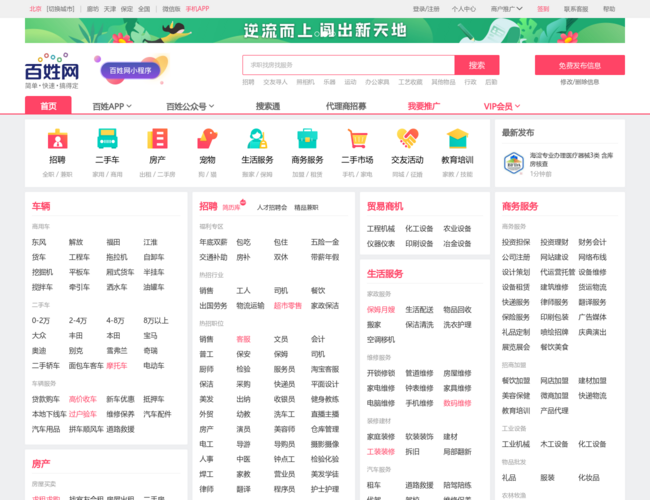Click the 工装装修 link

[x=381, y=452]
